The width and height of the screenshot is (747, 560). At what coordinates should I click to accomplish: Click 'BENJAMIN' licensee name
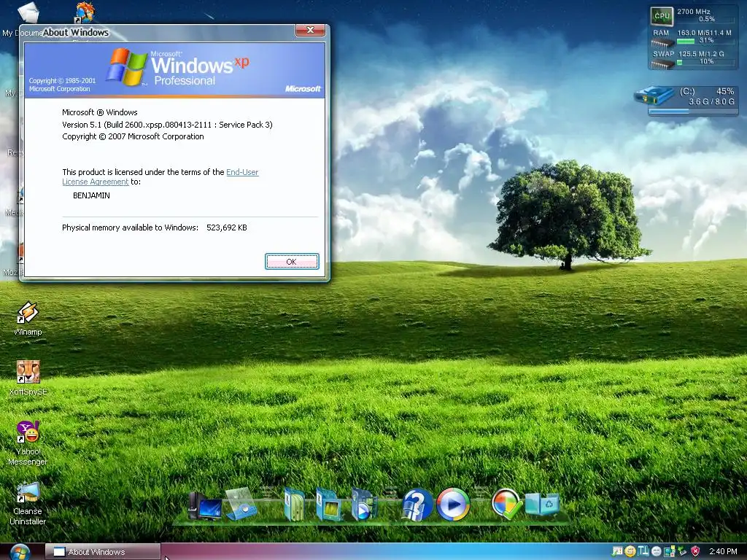click(91, 195)
